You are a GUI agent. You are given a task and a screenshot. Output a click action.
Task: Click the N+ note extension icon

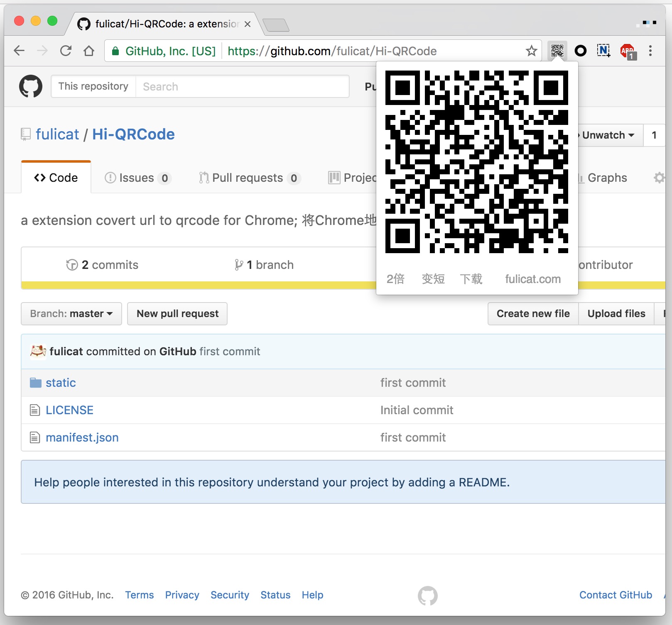point(603,51)
